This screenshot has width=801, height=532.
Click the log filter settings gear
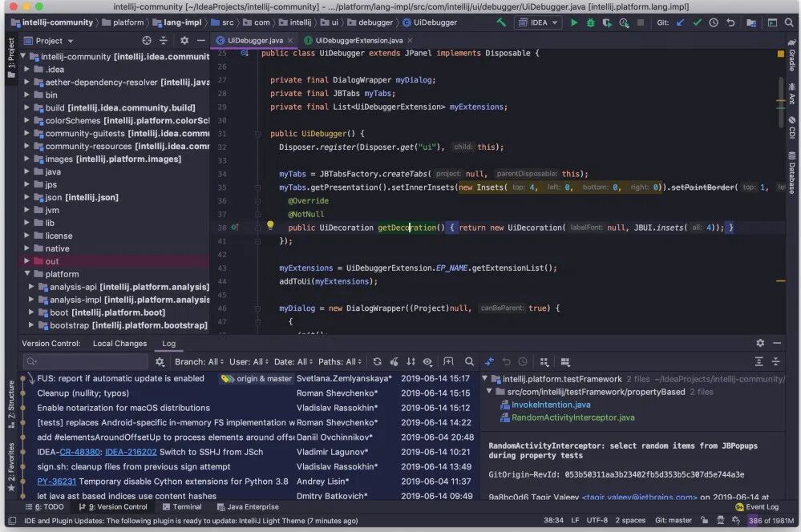(x=160, y=361)
